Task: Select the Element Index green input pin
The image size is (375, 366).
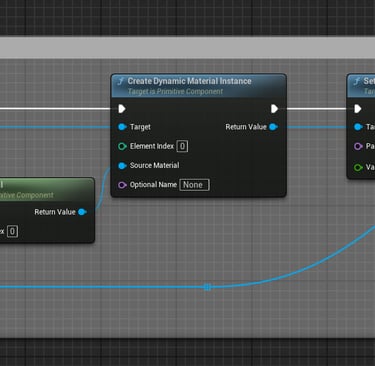Action: [122, 146]
